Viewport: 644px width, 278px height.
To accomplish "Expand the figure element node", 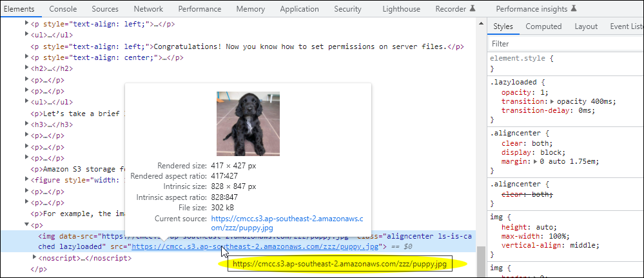I will (27, 180).
